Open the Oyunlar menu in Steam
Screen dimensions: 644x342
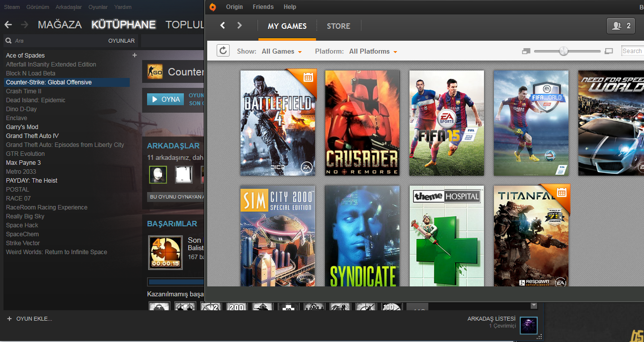pos(98,7)
